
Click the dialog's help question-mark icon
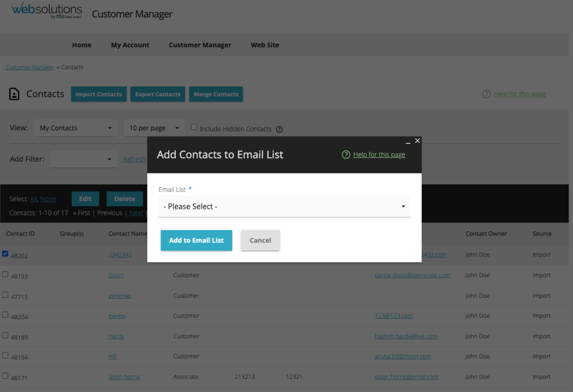(x=346, y=155)
